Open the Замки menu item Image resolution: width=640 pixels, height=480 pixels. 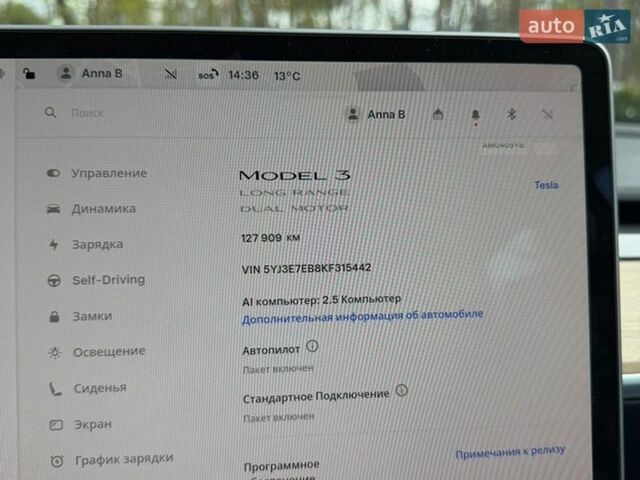92,316
